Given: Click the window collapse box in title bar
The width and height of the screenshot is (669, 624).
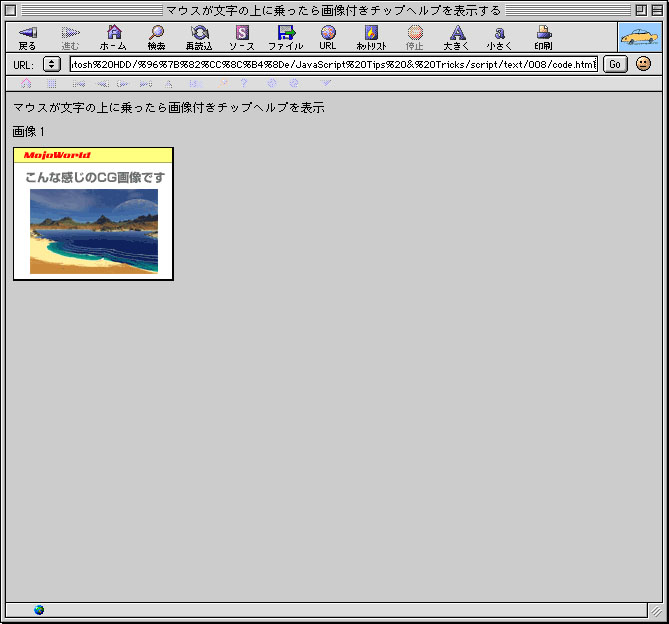Looking at the screenshot, I should [657, 10].
